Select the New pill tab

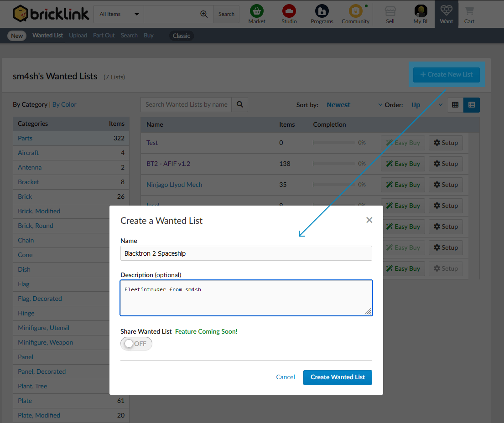(x=17, y=36)
